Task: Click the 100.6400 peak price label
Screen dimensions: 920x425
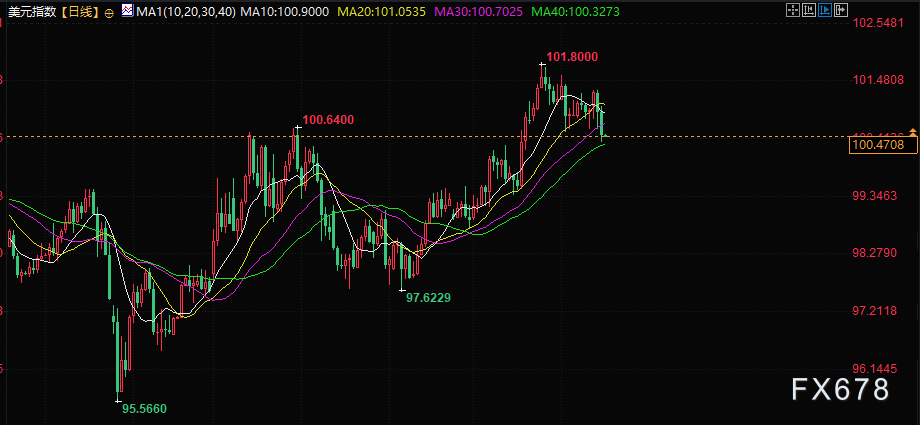Action: coord(328,120)
